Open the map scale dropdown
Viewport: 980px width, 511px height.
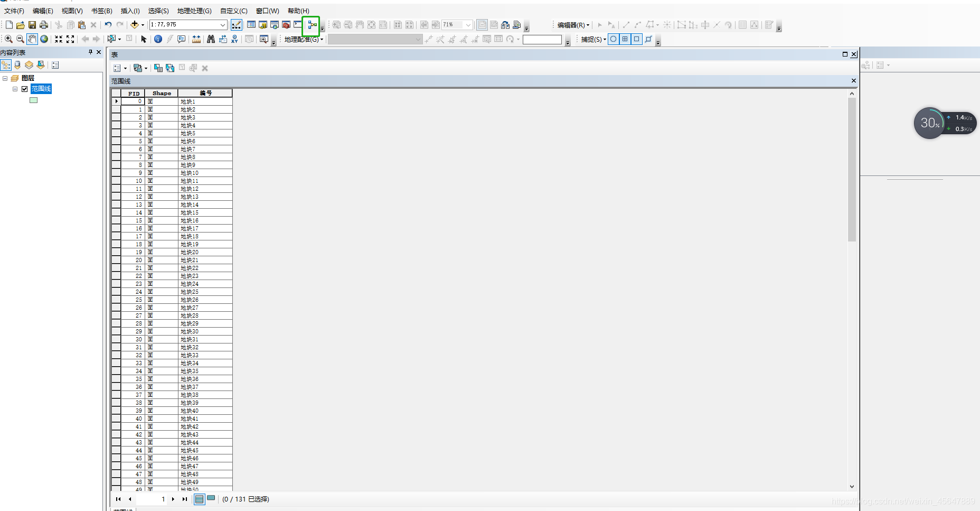[x=223, y=25]
